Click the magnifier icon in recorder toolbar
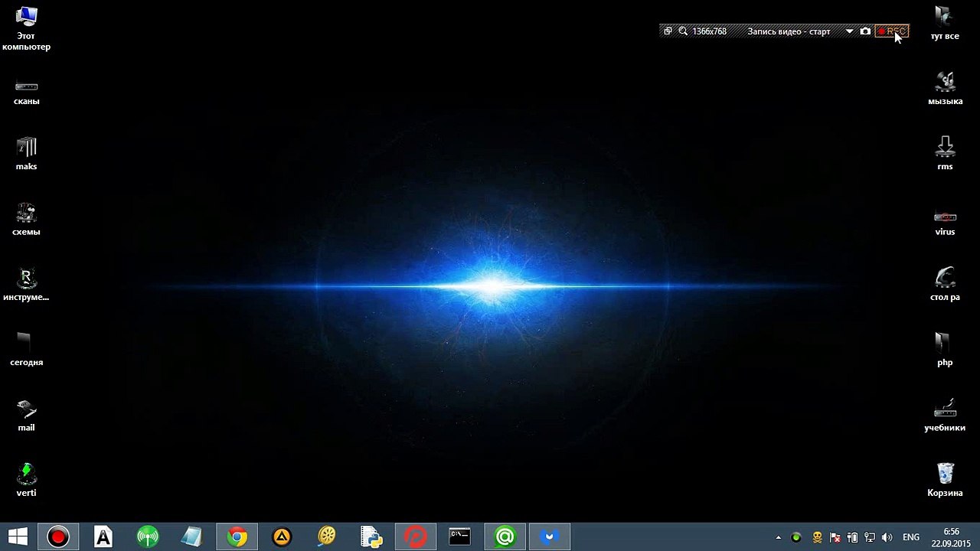This screenshot has width=980, height=551. (683, 31)
